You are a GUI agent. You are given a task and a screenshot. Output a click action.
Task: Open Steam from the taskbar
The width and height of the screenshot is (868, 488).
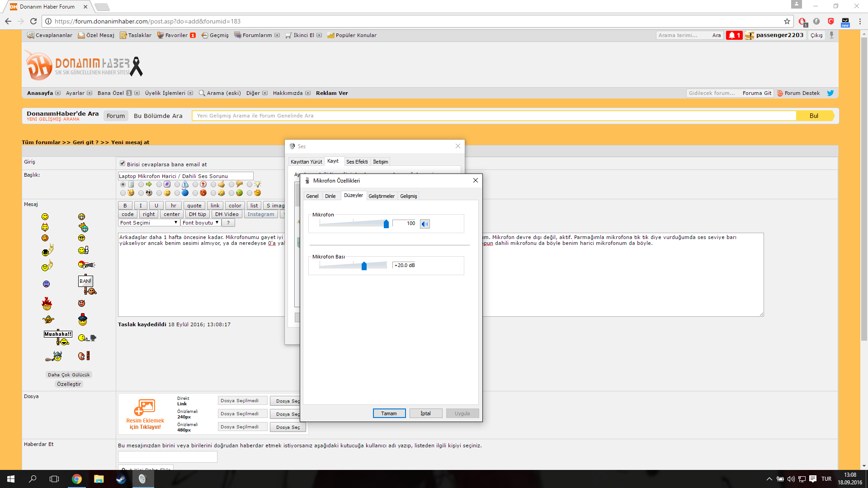(x=121, y=479)
